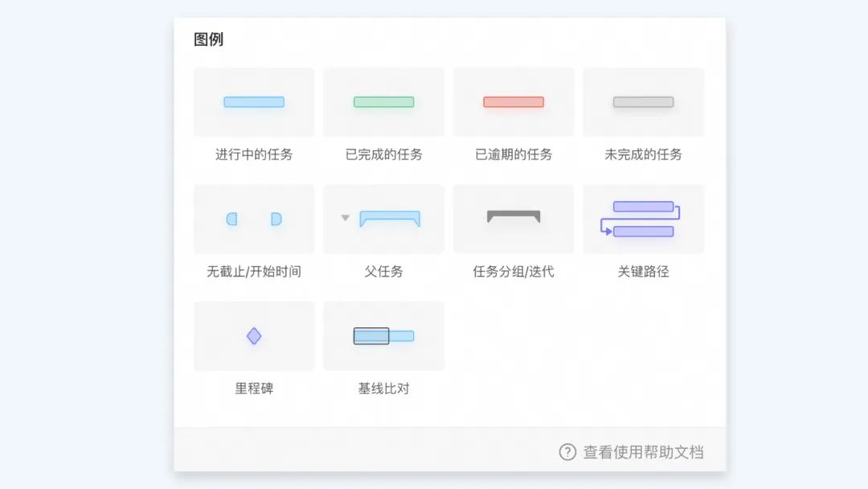
Task: Click the 里程碑 label
Action: [x=254, y=388]
